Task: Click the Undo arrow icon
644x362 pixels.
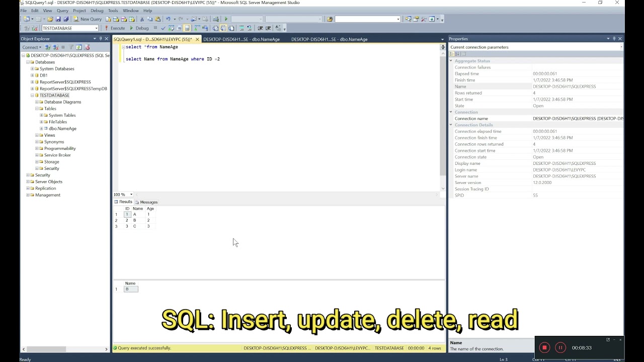Action: click(x=168, y=19)
